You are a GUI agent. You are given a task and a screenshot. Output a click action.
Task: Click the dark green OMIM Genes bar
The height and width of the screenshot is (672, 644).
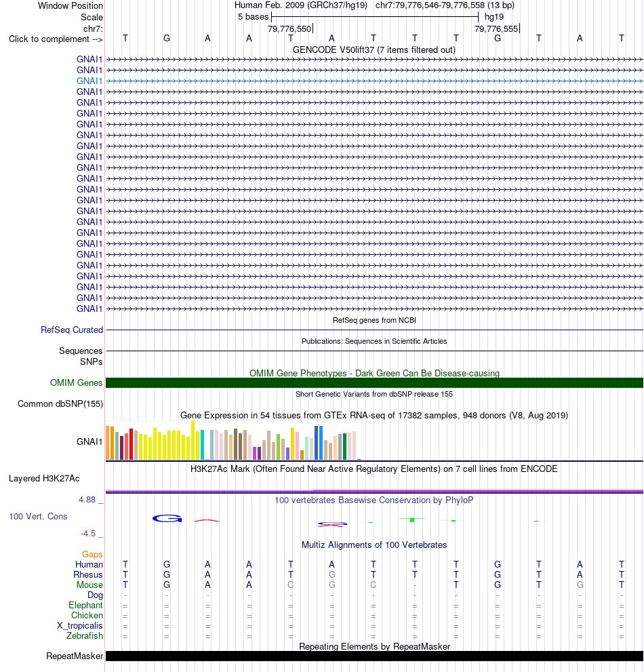[x=374, y=382]
